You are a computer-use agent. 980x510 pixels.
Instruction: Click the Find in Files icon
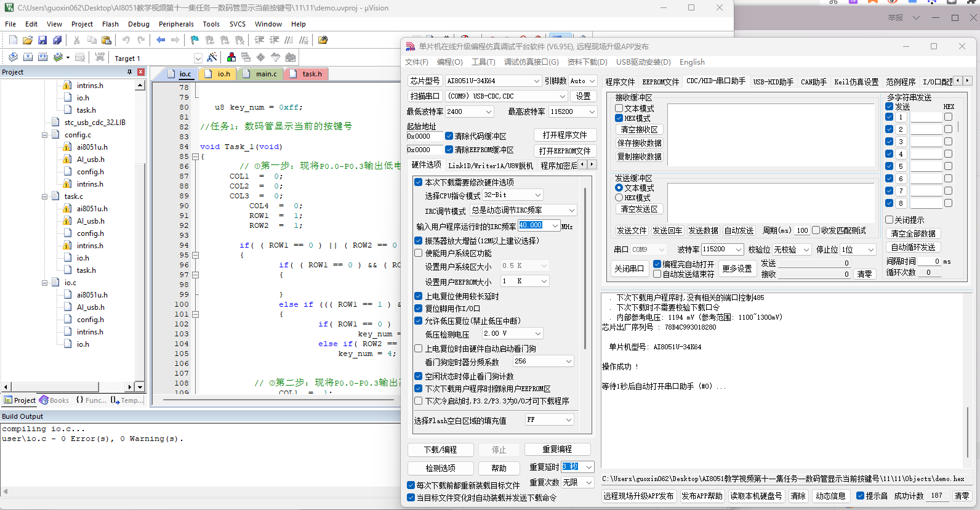click(323, 40)
